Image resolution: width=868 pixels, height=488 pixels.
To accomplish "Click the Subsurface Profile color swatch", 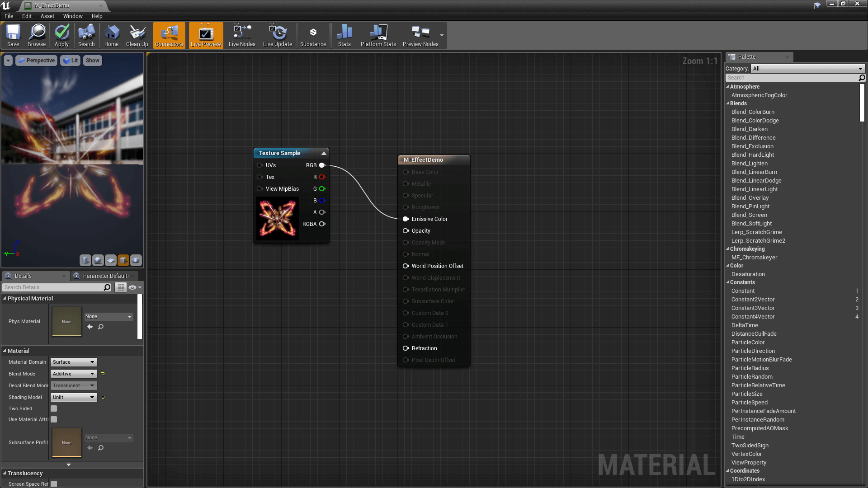I will pyautogui.click(x=66, y=443).
